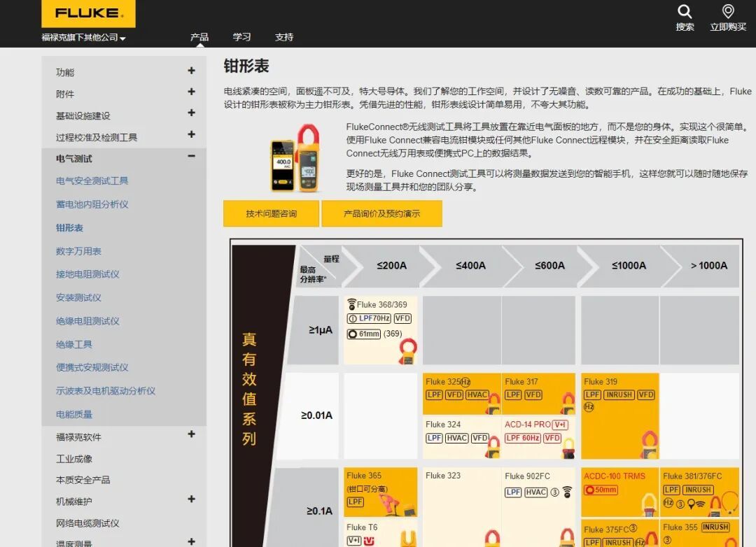The width and height of the screenshot is (756, 547).
Task: Click 技术问题咨询 button
Action: [x=271, y=213]
